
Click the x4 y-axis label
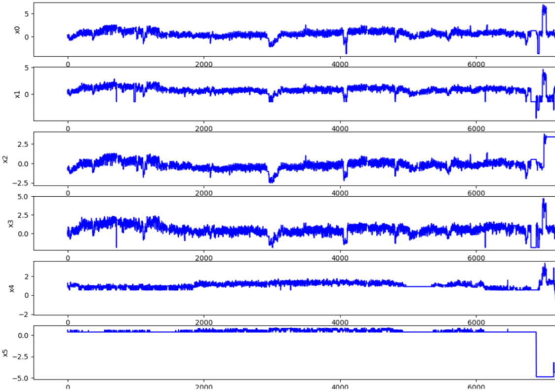pos(11,288)
